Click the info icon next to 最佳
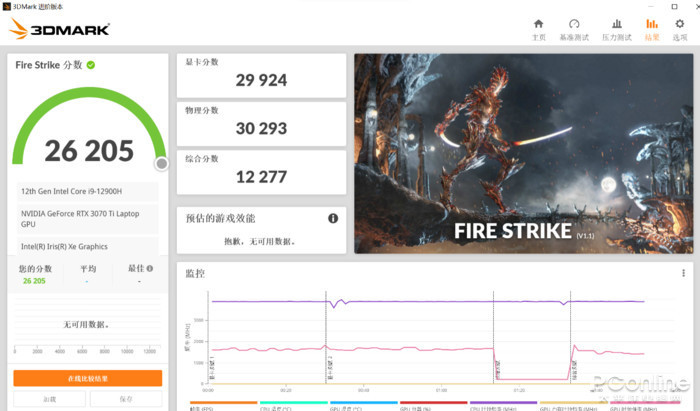This screenshot has height=411, width=700. point(150,268)
